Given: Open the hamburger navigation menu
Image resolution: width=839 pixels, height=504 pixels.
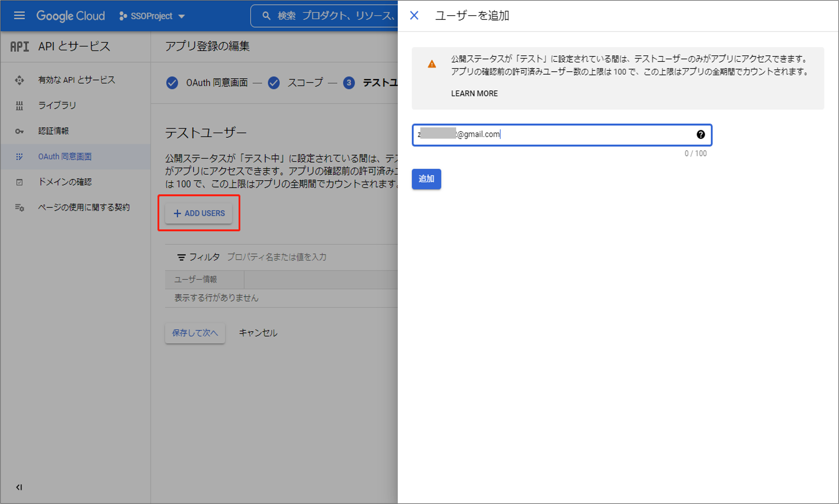Looking at the screenshot, I should point(19,15).
